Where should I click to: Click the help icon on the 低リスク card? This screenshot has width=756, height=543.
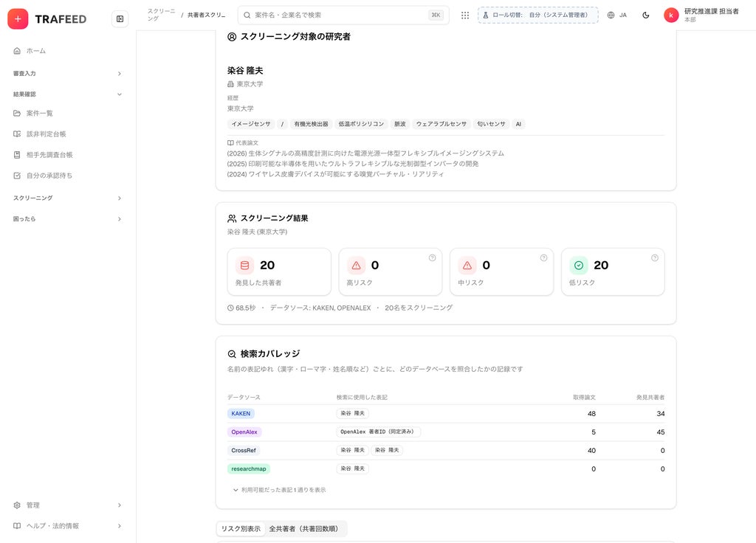655,257
